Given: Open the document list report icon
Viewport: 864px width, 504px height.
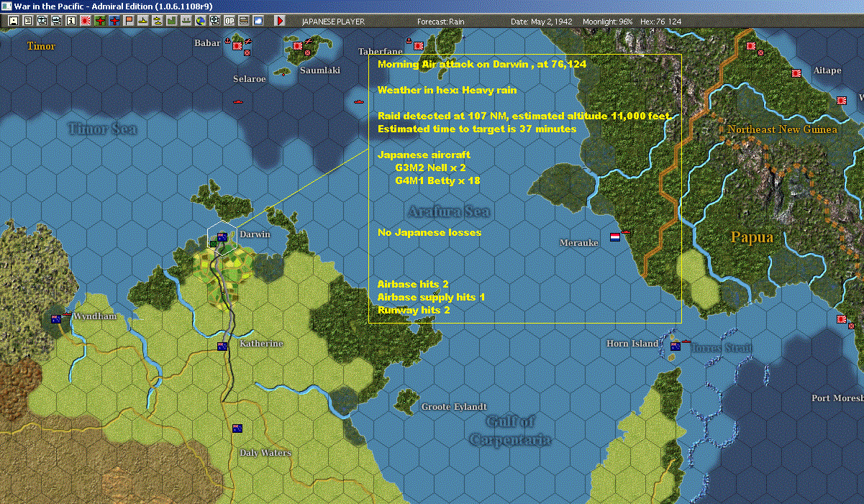Looking at the screenshot, I should tap(28, 21).
